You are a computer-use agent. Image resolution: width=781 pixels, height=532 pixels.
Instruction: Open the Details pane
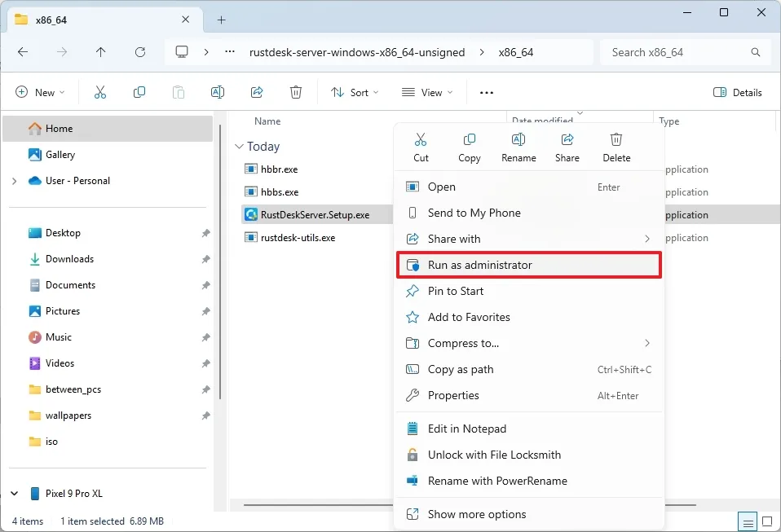coord(737,92)
